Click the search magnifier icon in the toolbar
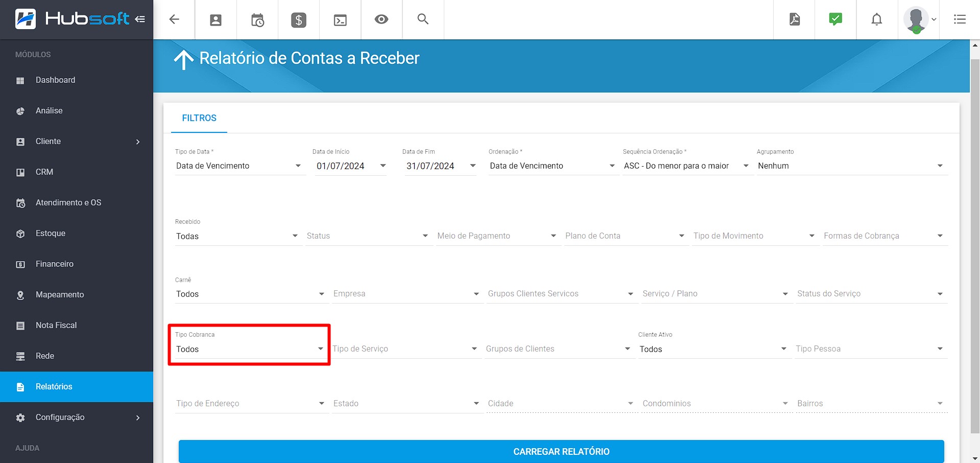This screenshot has height=463, width=980. point(423,19)
